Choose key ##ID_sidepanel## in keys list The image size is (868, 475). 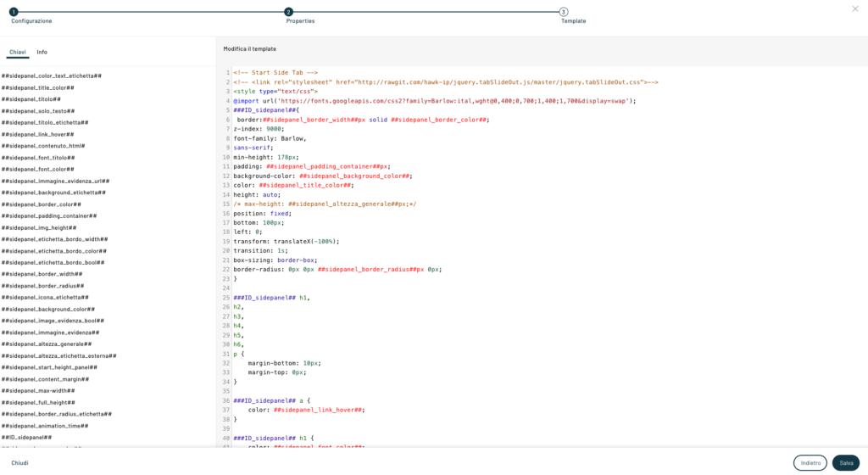coord(26,438)
